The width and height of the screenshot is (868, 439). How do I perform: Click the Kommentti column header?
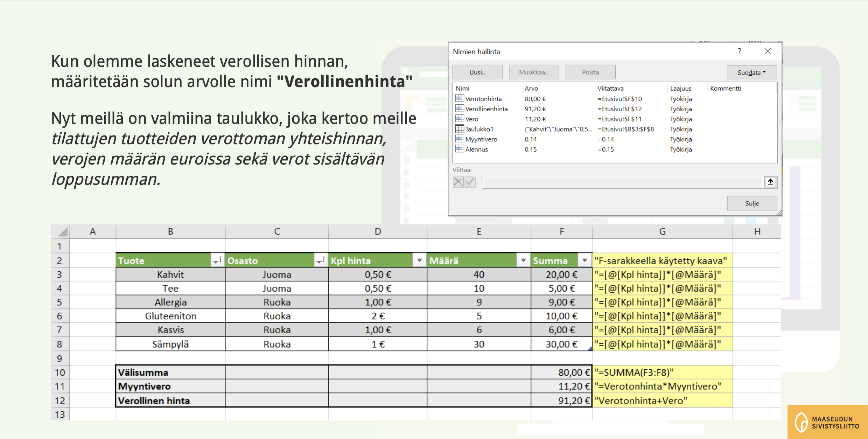(741, 88)
